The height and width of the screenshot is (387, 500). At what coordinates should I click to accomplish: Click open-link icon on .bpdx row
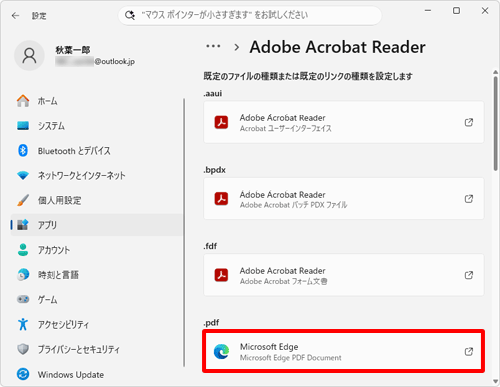pos(469,199)
